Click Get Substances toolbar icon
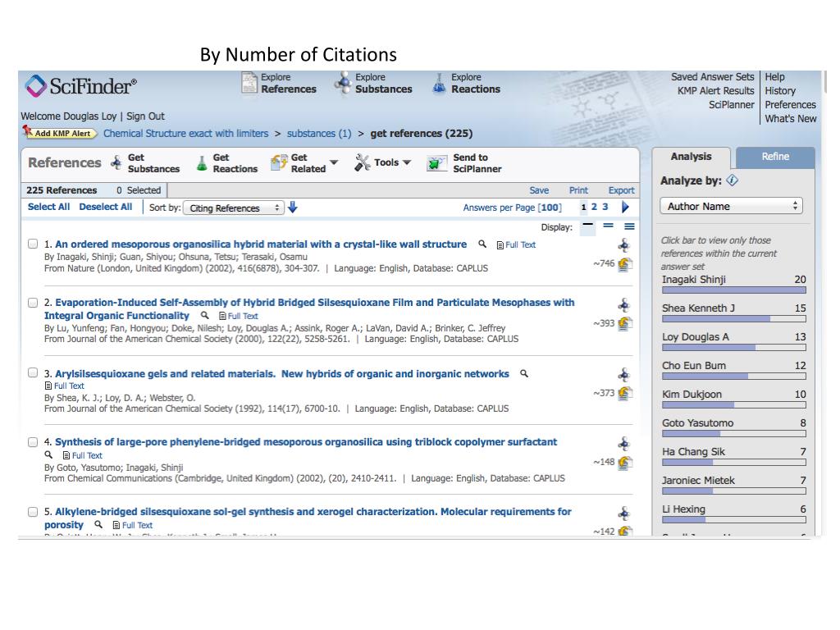Image resolution: width=840 pixels, height=630 pixels. pyautogui.click(x=116, y=162)
